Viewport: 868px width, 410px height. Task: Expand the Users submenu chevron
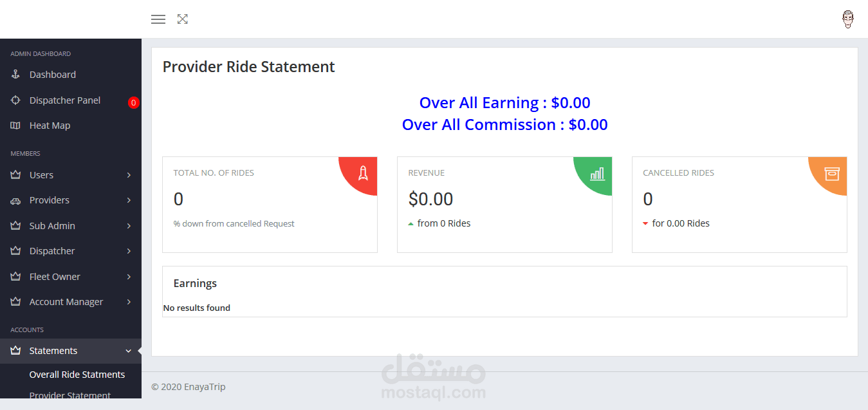click(x=129, y=175)
